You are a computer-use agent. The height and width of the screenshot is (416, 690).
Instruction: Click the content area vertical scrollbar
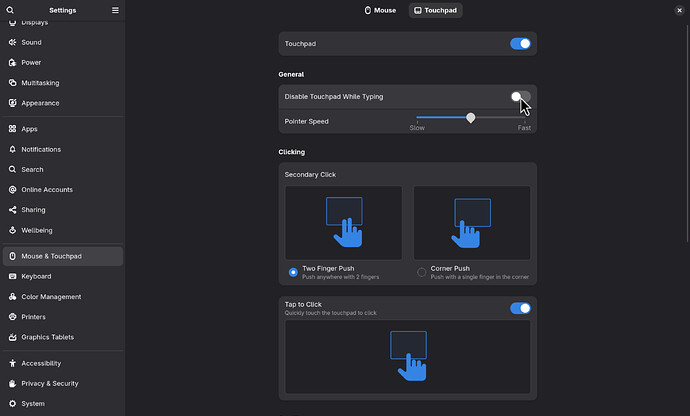point(687,133)
